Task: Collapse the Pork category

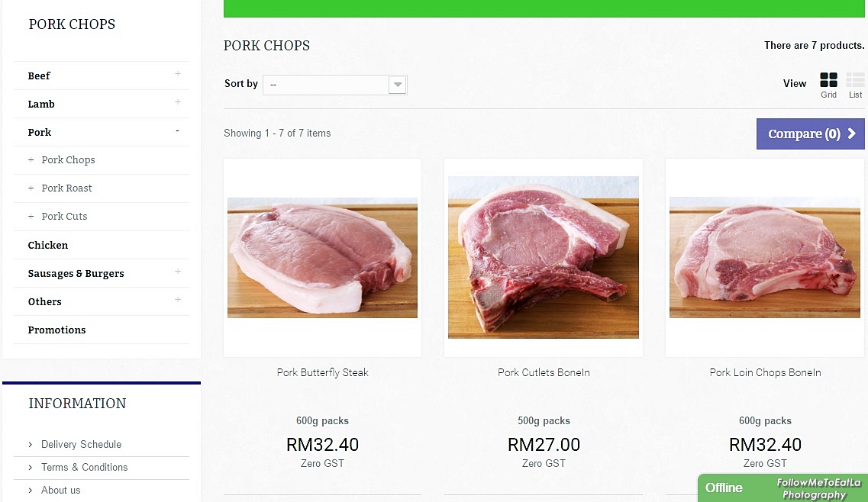Action: coord(177,131)
